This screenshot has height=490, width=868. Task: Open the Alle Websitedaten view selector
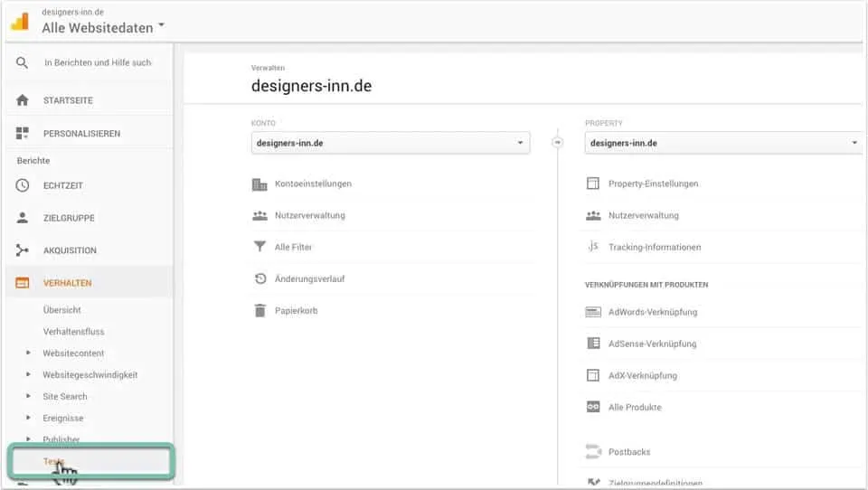(103, 27)
